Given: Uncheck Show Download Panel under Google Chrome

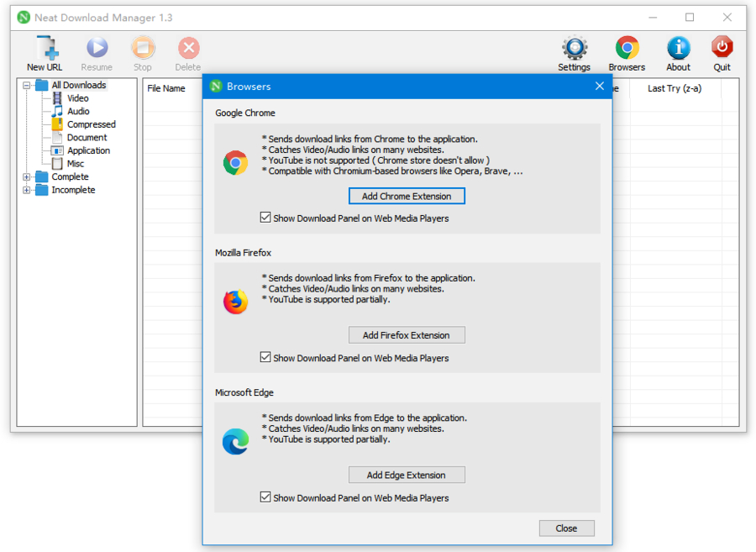Looking at the screenshot, I should (265, 218).
